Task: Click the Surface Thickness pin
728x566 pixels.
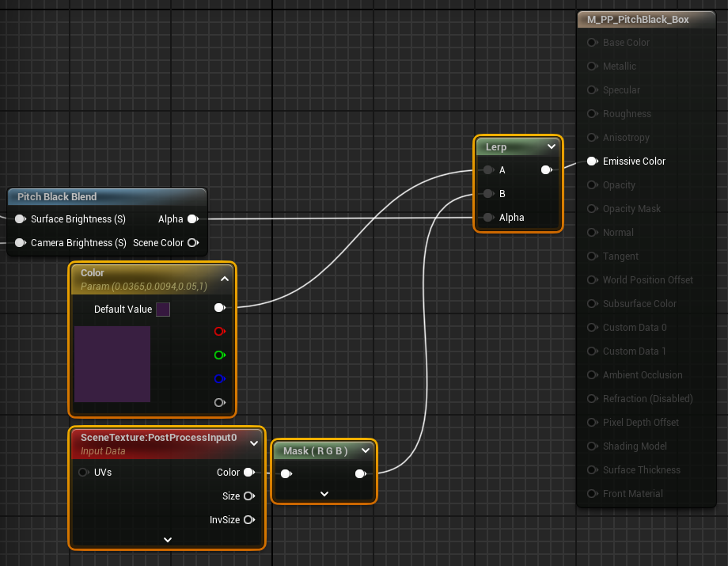Action: click(592, 470)
